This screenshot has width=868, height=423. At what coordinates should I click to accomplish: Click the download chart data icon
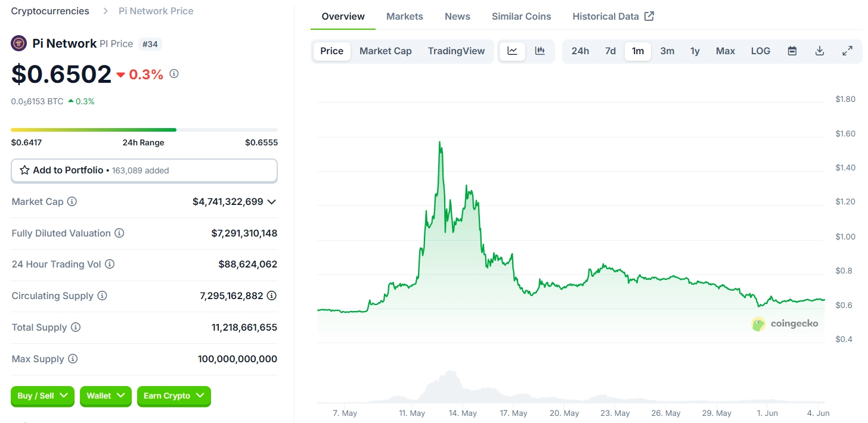(x=820, y=51)
